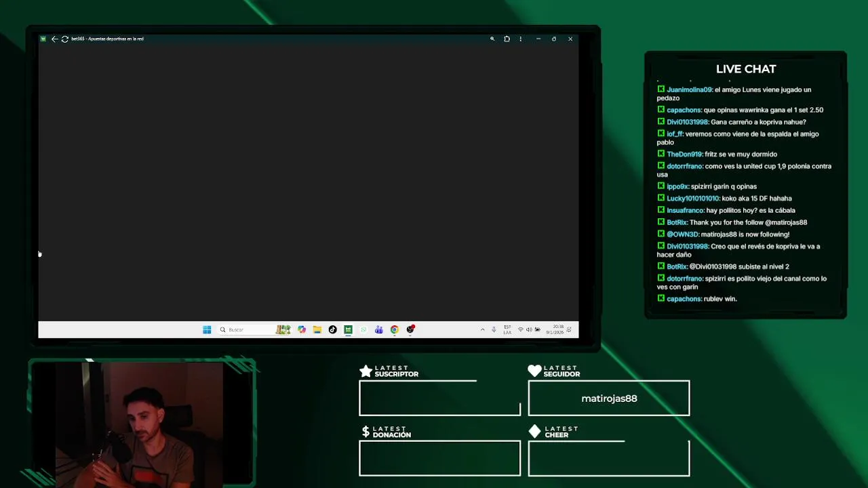Open the extensions puzzle icon
Viewport: 868px width, 488px height.
pos(507,39)
